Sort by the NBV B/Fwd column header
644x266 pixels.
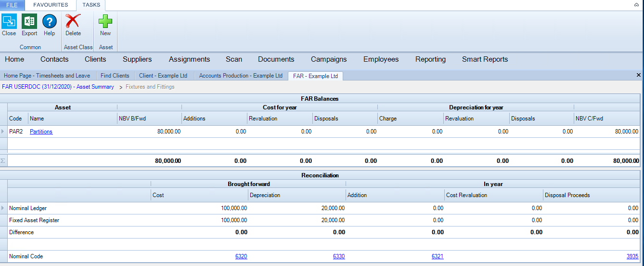click(149, 118)
